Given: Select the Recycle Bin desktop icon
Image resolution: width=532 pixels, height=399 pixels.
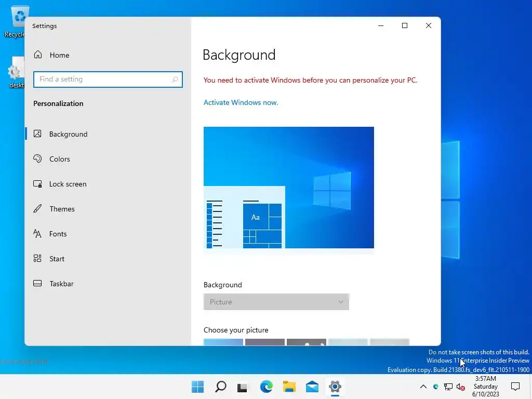Looking at the screenshot, I should (x=16, y=21).
